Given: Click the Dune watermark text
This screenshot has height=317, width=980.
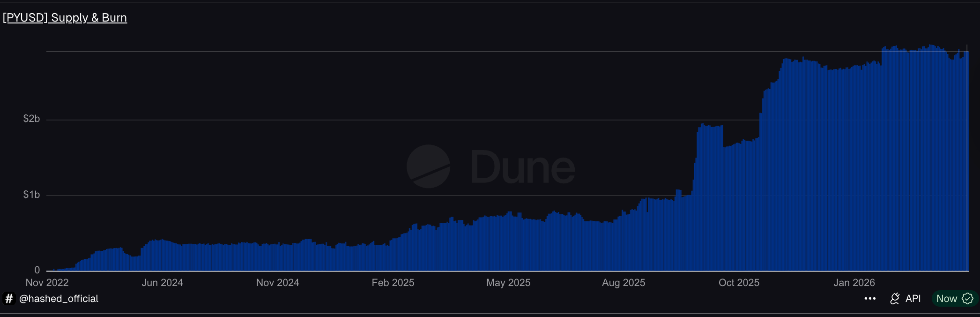Looking at the screenshot, I should tap(522, 167).
